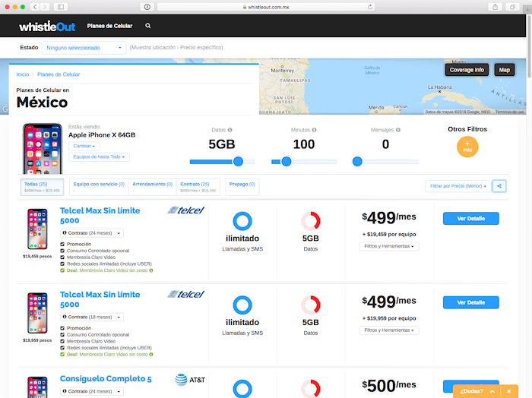Screen dimensions: 532x398
Task: Toggle Promoción checkbox in the 24 meses Telcel plan
Action: tap(62, 244)
